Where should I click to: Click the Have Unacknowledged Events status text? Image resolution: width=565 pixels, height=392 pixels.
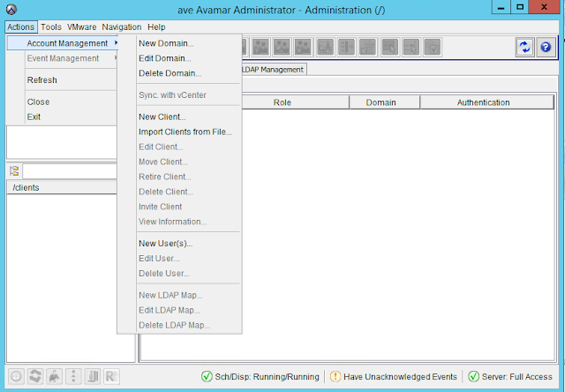[x=400, y=377]
